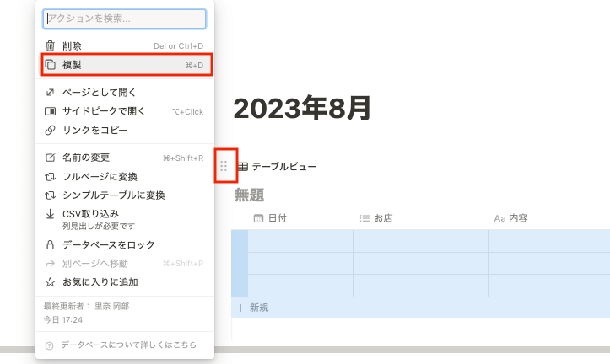Click the star icon for favorites

[x=50, y=282]
